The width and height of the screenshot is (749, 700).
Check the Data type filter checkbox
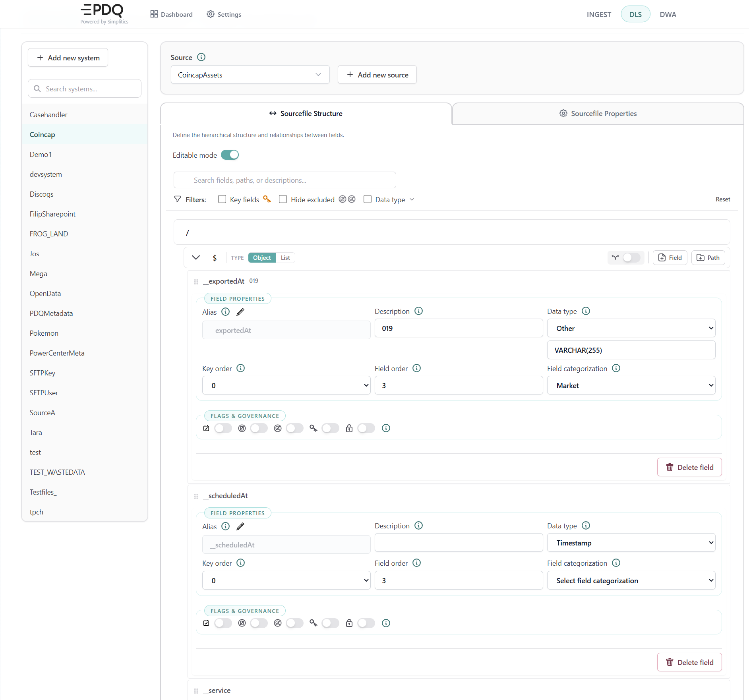click(368, 199)
